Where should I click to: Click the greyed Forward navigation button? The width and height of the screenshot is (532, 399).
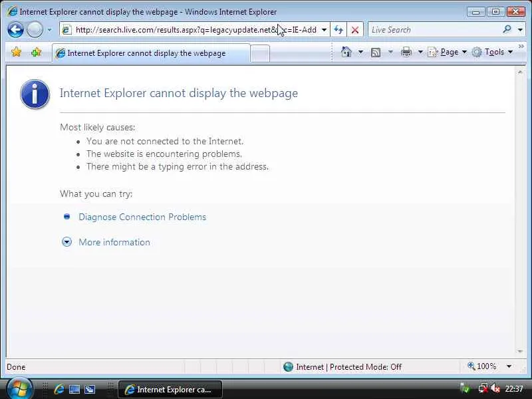(x=35, y=30)
